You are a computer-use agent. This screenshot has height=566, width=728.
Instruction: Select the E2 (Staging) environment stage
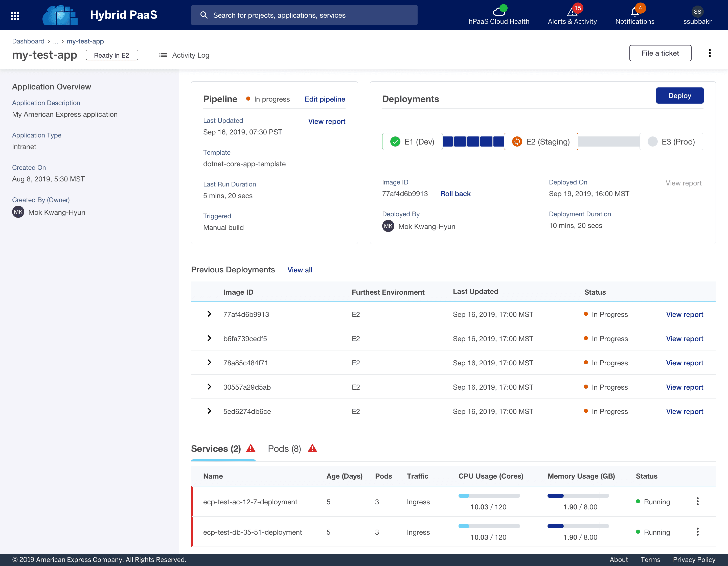click(541, 141)
